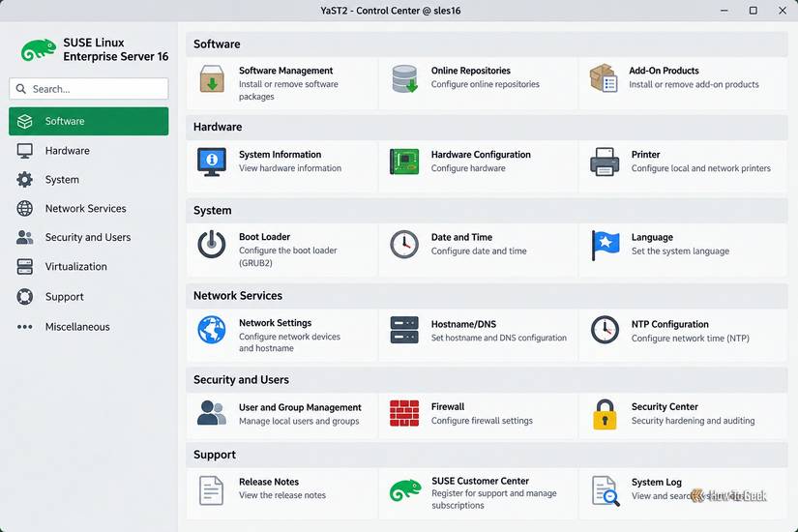Click the System gear icon in sidebar

pos(24,180)
